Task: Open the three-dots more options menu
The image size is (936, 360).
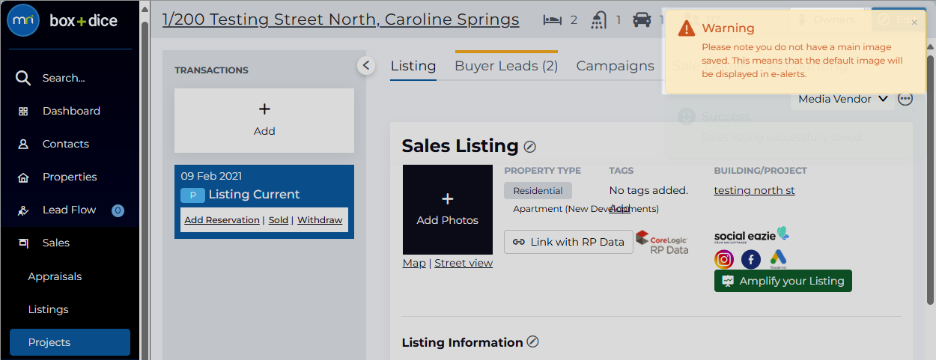Action: [906, 99]
